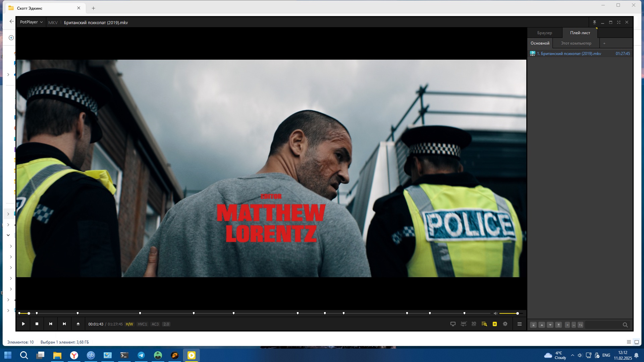Open Telegram from taskbar
Viewport: 644px width, 362px height.
click(141, 355)
